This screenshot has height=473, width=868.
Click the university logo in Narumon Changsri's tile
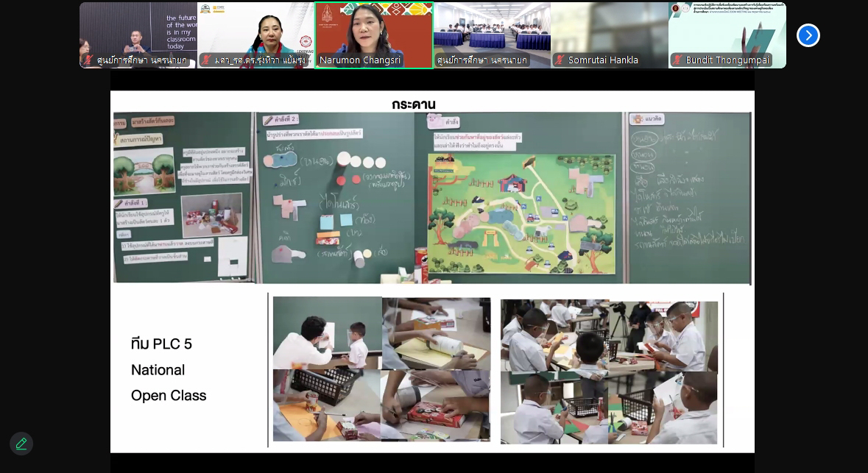click(327, 16)
